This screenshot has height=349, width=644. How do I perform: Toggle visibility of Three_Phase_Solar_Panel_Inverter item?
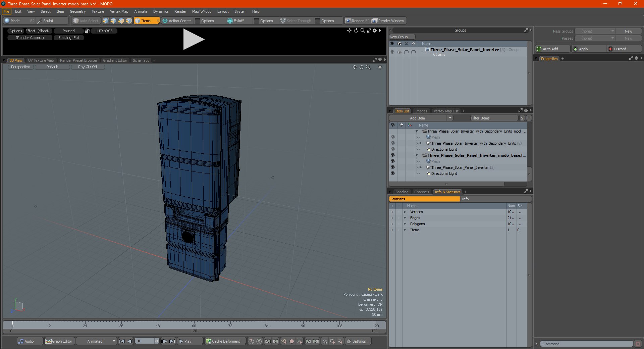[392, 167]
